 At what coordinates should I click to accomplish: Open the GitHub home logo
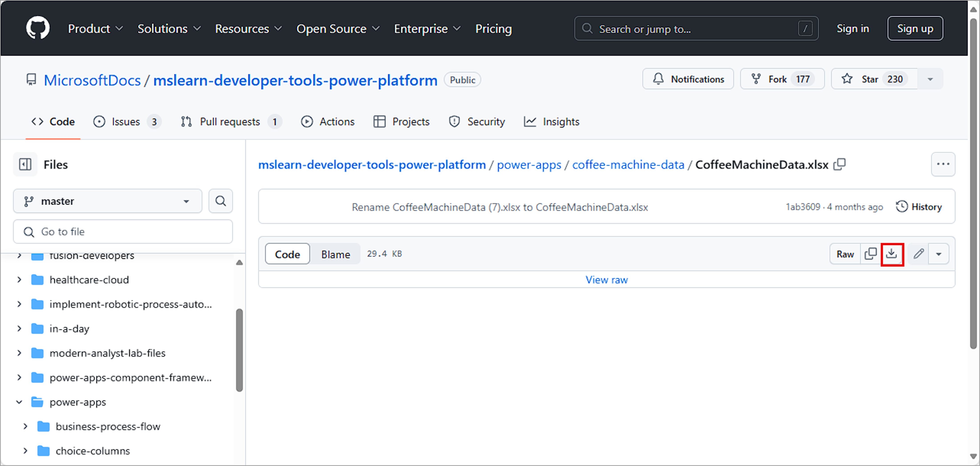[x=38, y=28]
